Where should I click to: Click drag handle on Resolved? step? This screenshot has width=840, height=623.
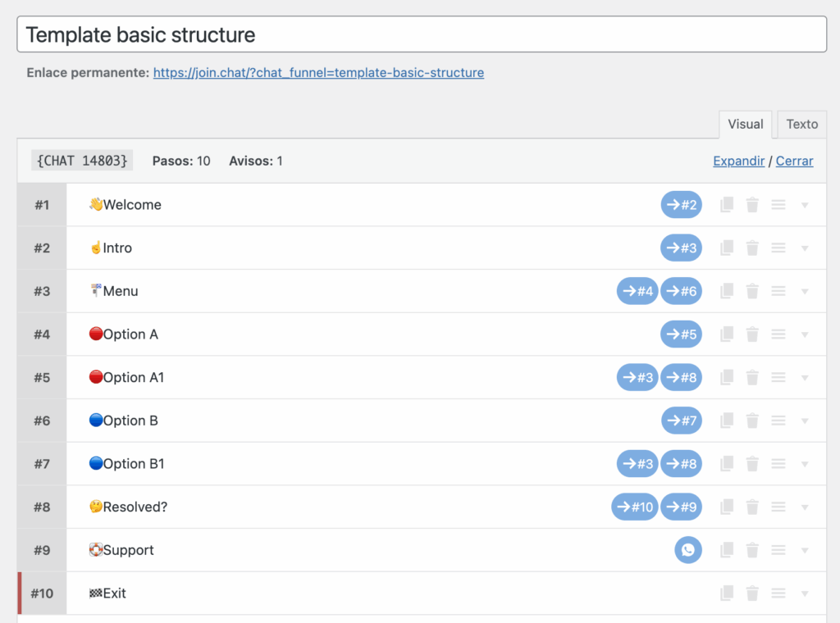pos(778,507)
